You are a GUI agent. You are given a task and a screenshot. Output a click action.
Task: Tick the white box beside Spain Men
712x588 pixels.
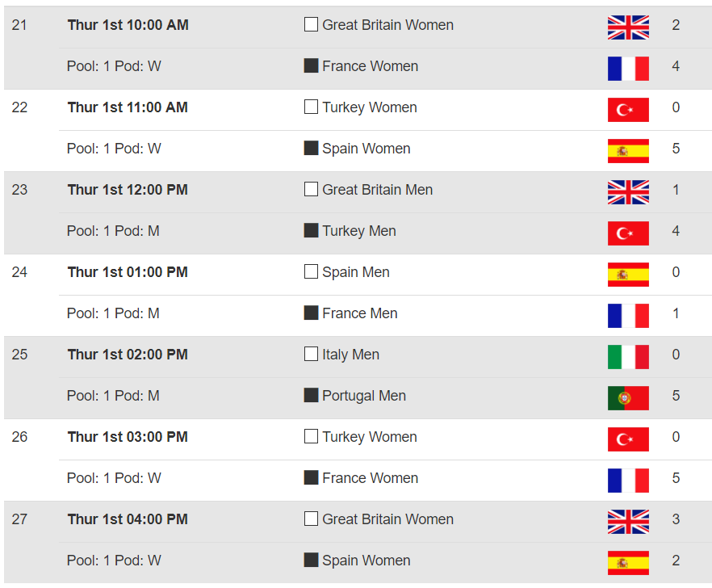(311, 272)
